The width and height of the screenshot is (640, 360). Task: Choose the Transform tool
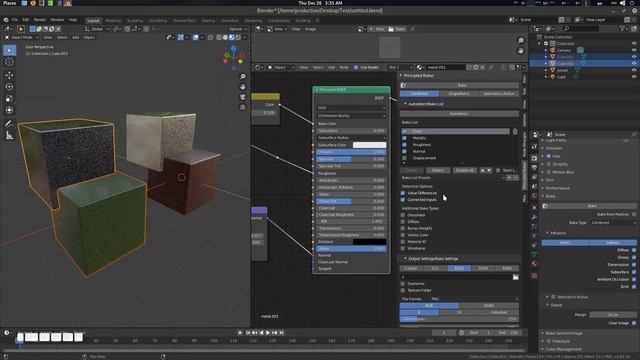click(x=9, y=111)
